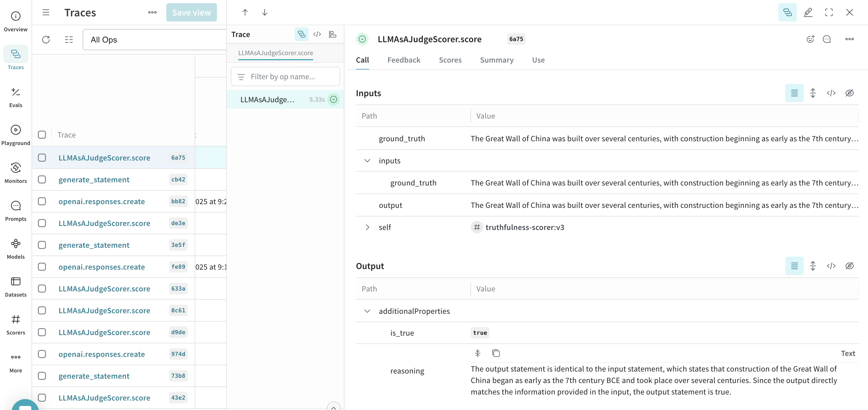
Task: Add a reaction emoji to the call
Action: point(810,39)
